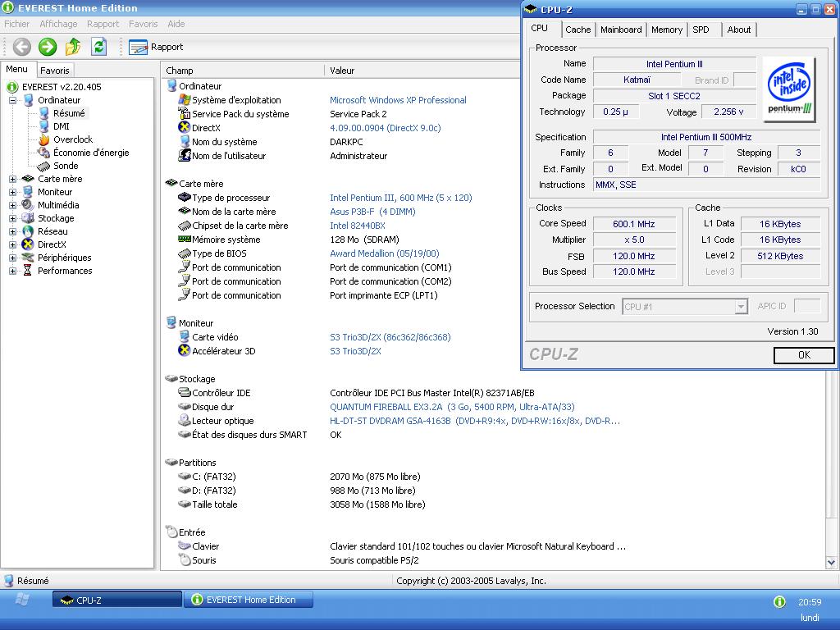Go up one level with folder icon
Viewport: 840px width, 630px height.
(x=73, y=47)
